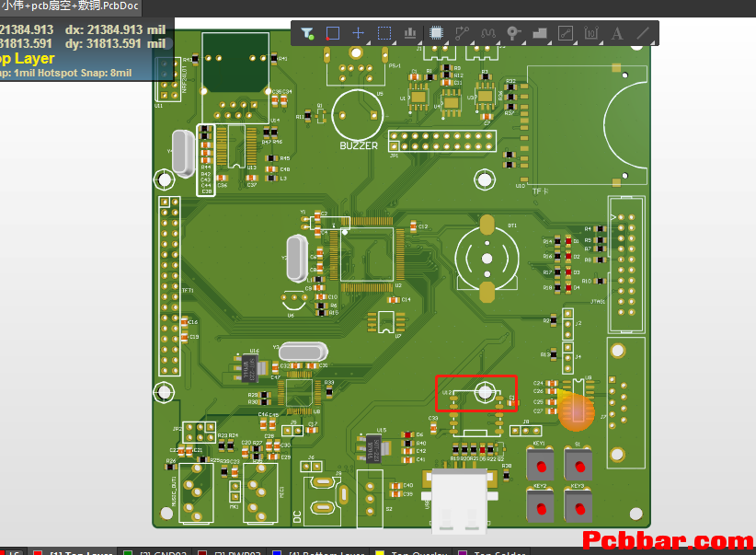Select the polygon pour tool
Viewport: 756px width, 555px height.
(540, 33)
